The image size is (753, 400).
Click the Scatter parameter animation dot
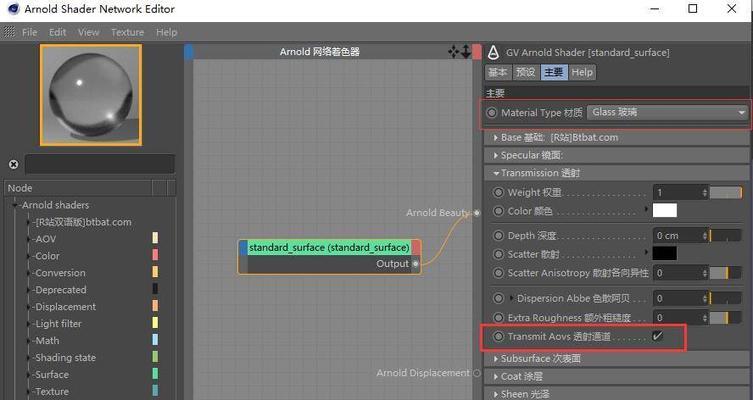(498, 255)
